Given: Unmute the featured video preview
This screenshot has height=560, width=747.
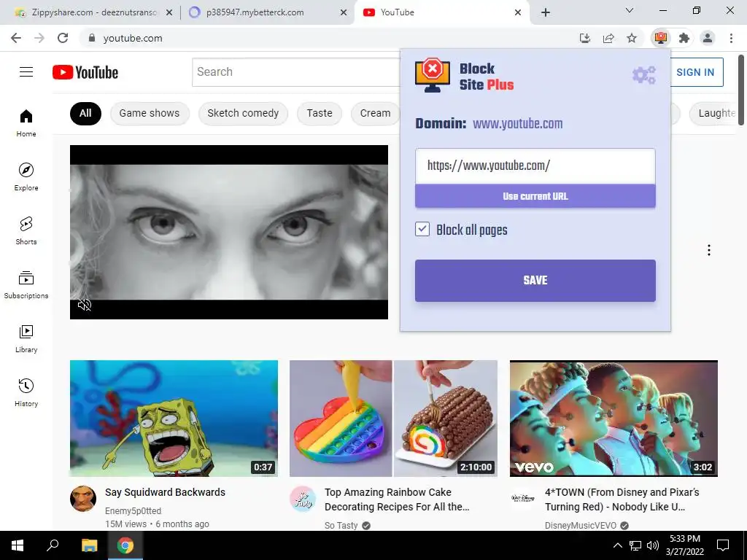Looking at the screenshot, I should pyautogui.click(x=85, y=306).
